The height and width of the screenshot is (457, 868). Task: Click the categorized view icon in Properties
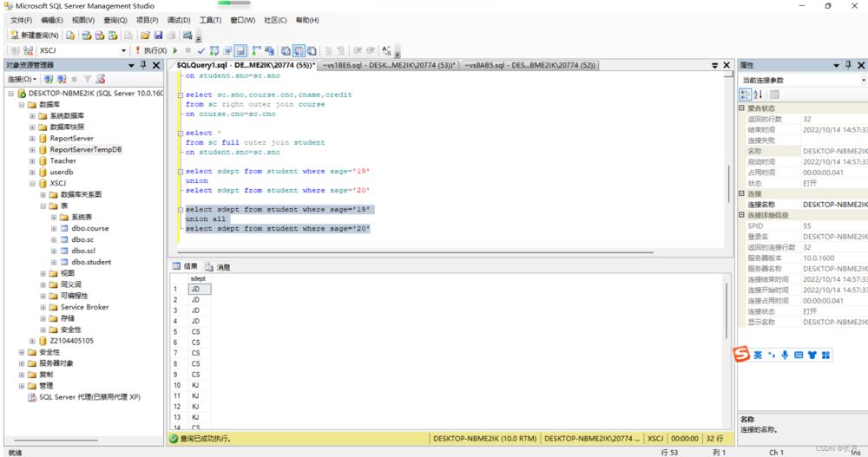click(x=745, y=94)
